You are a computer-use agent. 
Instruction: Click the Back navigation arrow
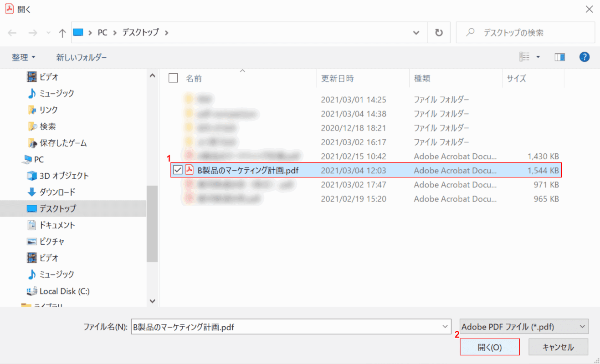(x=12, y=33)
